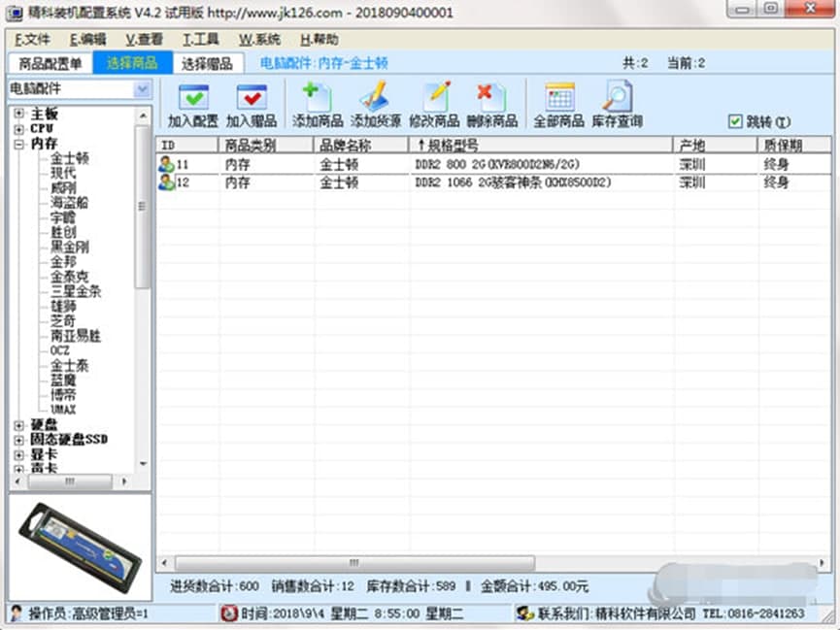The height and width of the screenshot is (630, 840).
Task: Switch to the 选择商品 tab
Action: (x=132, y=63)
